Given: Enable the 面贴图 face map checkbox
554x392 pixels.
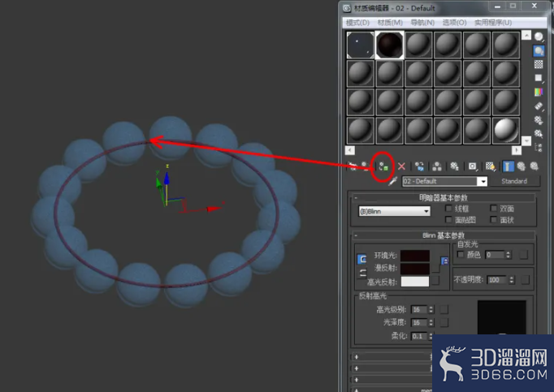Looking at the screenshot, I should 448,220.
